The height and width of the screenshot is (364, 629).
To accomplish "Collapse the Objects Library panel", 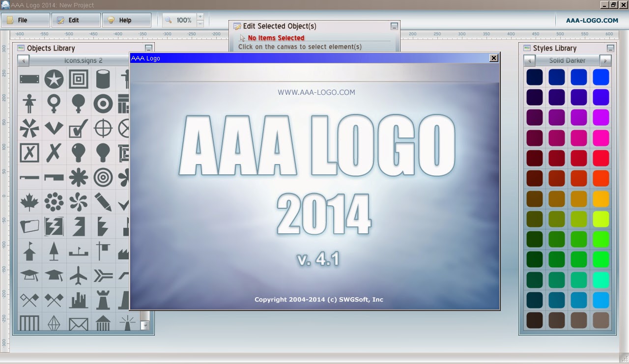I will click(149, 48).
